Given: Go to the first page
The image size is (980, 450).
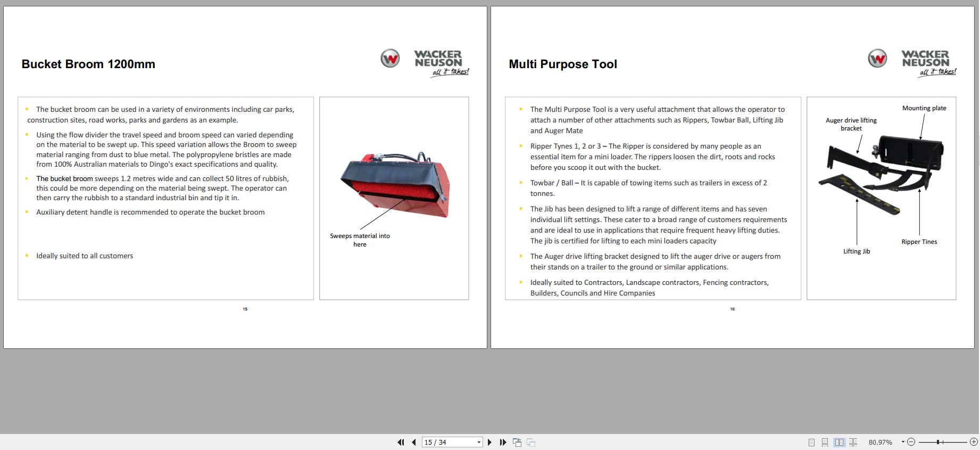Looking at the screenshot, I should tap(401, 442).
